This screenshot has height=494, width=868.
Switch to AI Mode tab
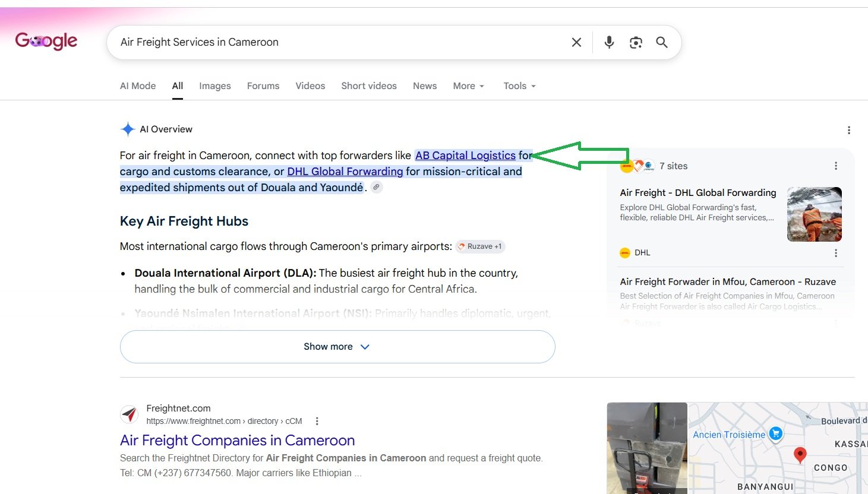[x=138, y=86]
